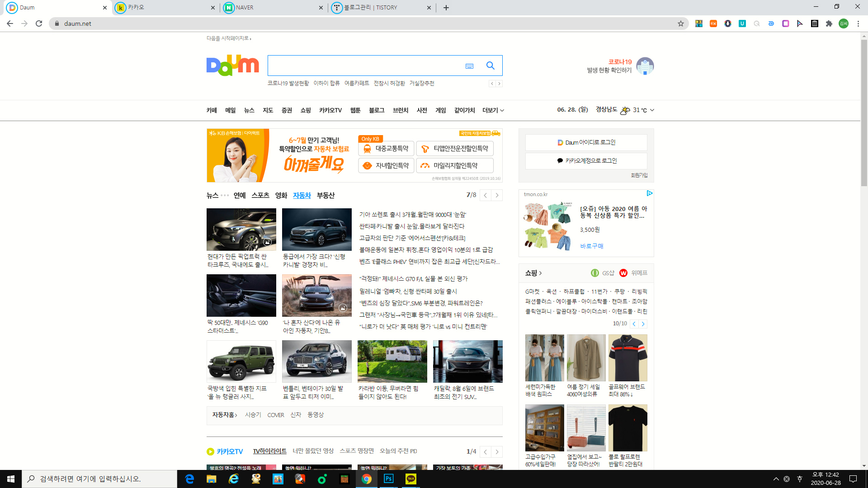The image size is (868, 488).
Task: Show previous news page with left arrow
Action: pyautogui.click(x=485, y=195)
